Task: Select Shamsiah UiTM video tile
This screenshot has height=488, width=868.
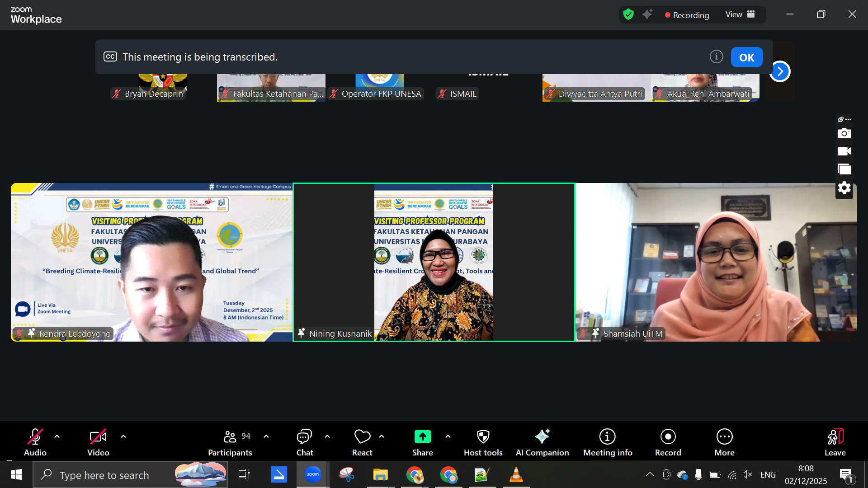Action: coord(716,262)
